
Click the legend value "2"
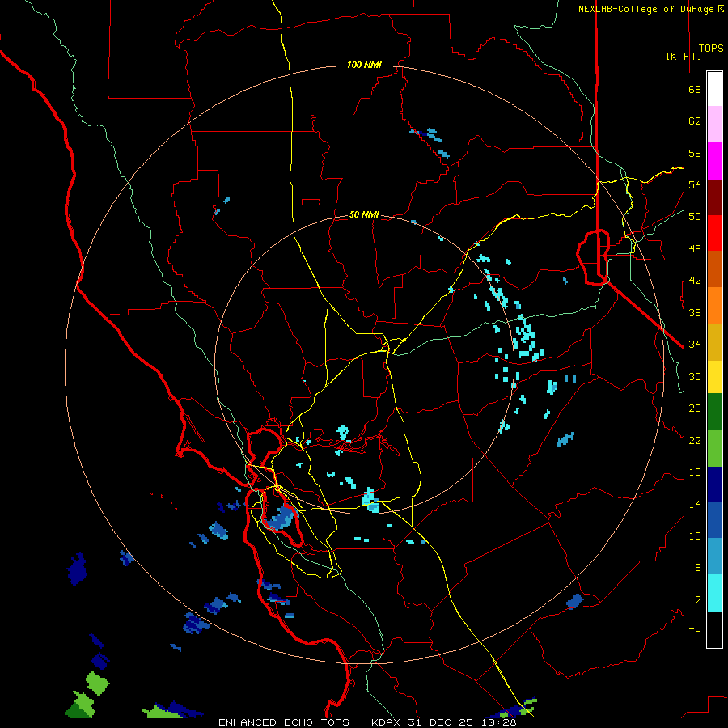click(698, 599)
